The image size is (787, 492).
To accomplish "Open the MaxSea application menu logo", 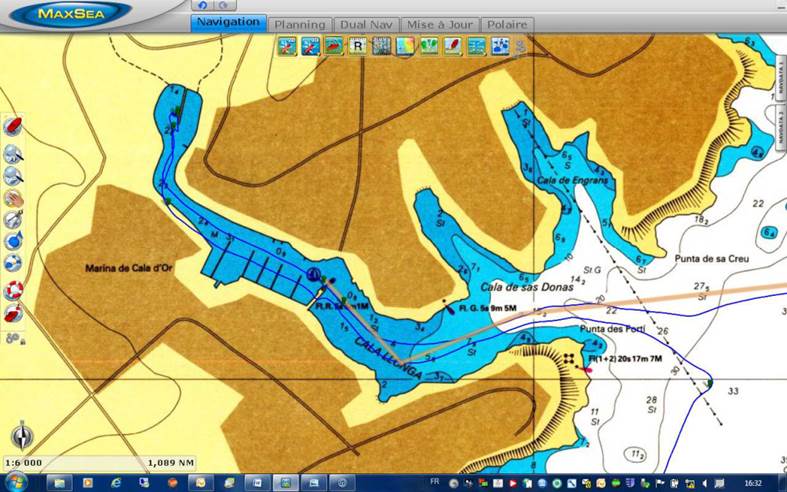I will click(68, 14).
